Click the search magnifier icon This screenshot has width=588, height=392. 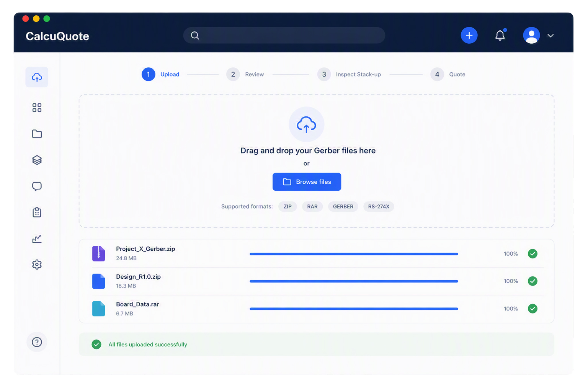coord(195,35)
